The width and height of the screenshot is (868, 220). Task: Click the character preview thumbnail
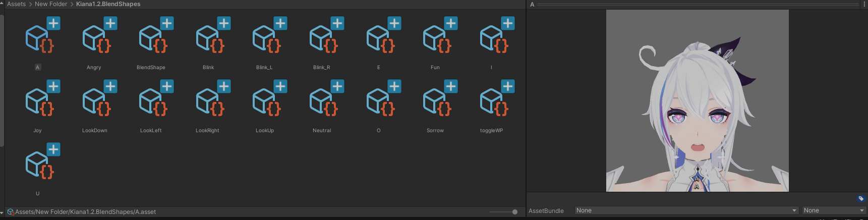point(697,100)
